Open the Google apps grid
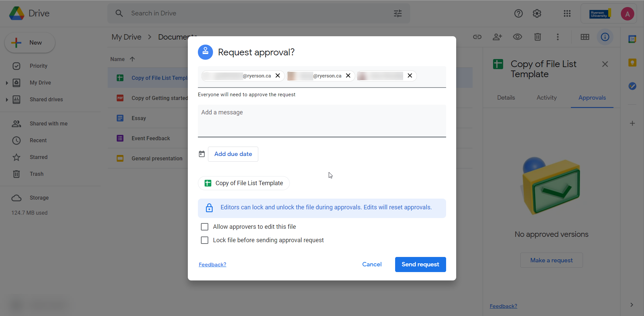Viewport: 644px width, 316px height. coord(567,13)
